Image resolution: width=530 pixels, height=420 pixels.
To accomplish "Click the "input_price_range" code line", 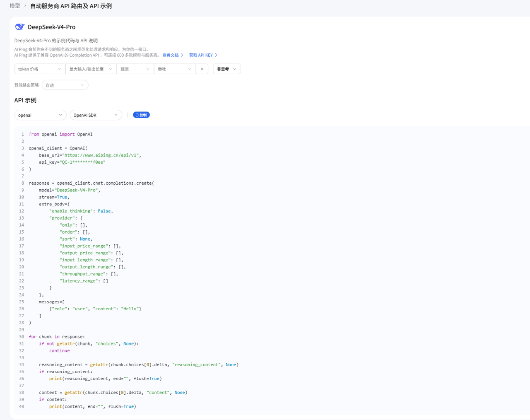I will tap(90, 246).
